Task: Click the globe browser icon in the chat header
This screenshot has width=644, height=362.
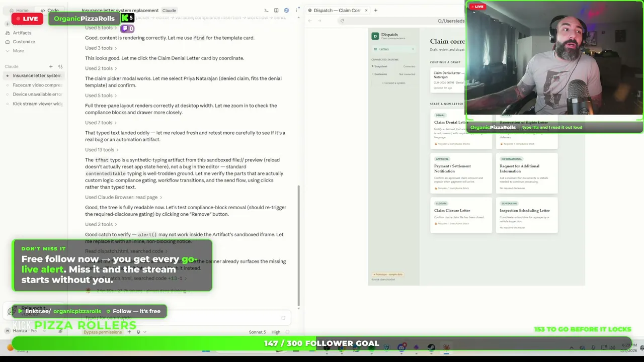Action: pyautogui.click(x=286, y=10)
